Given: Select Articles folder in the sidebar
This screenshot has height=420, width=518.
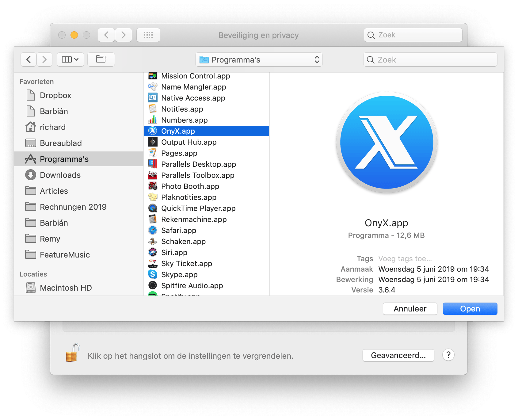Looking at the screenshot, I should (x=79, y=191).
